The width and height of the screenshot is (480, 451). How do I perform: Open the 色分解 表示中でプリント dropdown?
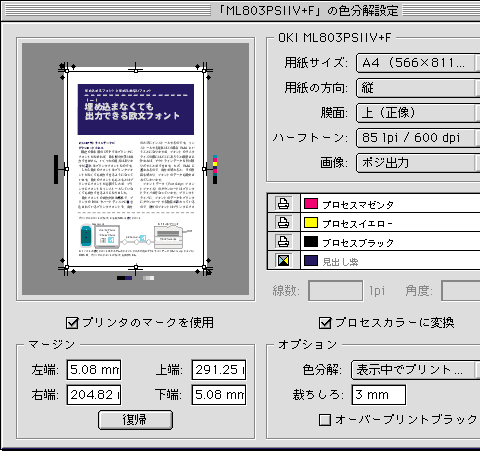[x=415, y=370]
